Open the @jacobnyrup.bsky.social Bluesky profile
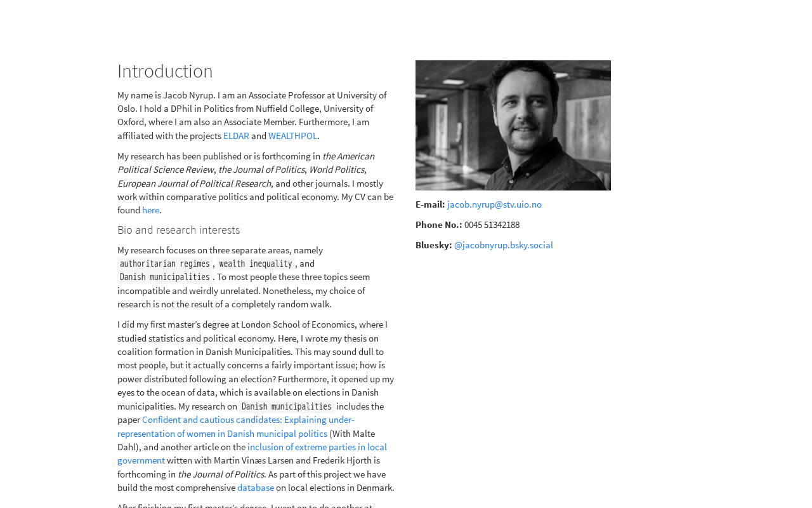 coord(503,245)
